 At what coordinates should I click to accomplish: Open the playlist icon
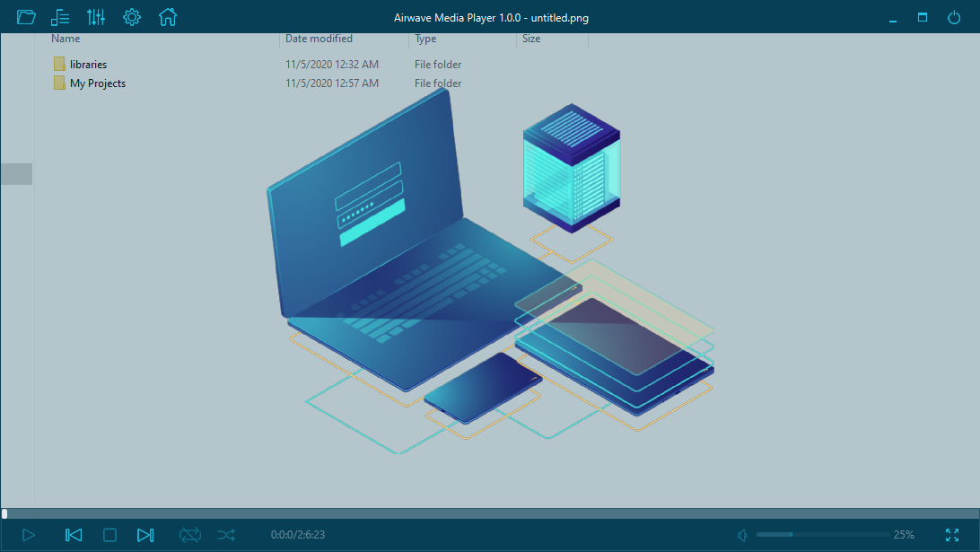click(x=60, y=17)
